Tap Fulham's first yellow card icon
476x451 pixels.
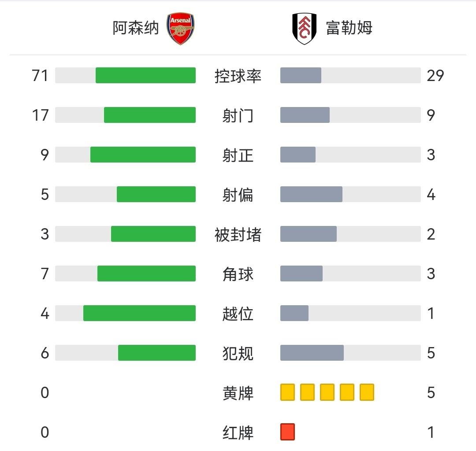[x=287, y=392]
